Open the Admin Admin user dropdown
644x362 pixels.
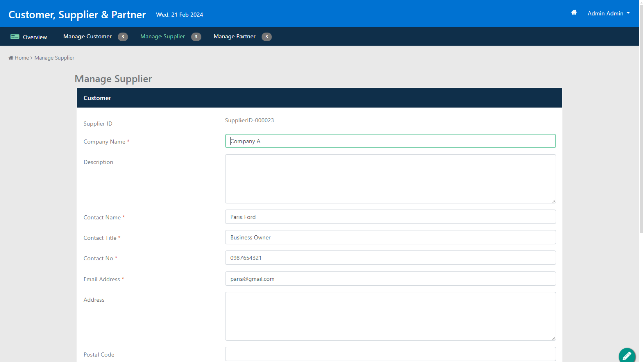coord(608,13)
